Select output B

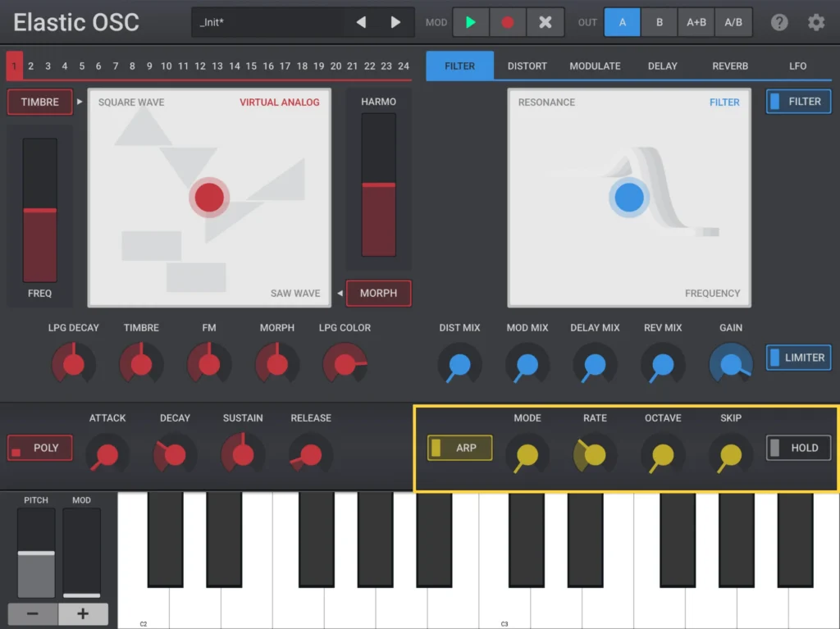click(660, 22)
